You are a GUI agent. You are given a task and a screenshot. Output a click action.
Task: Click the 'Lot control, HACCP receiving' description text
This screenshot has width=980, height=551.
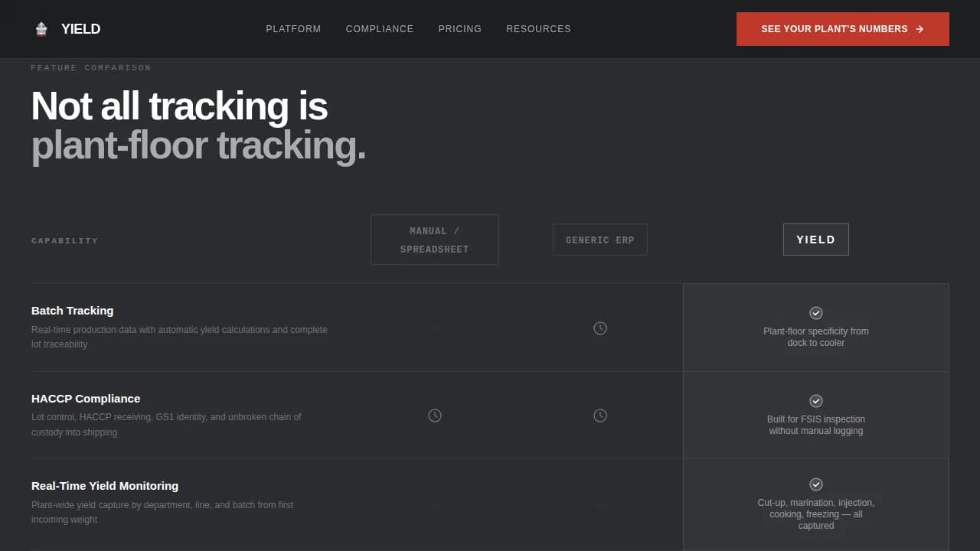166,425
